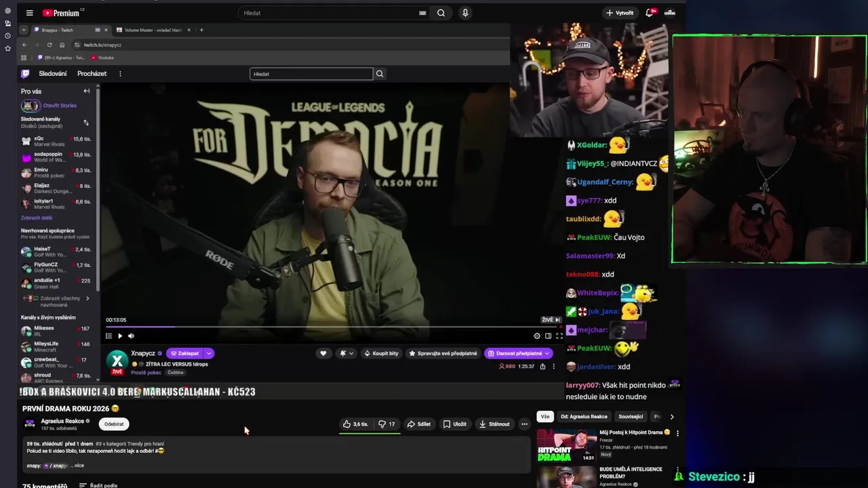Open the loltyler1 channel in sidebar
The height and width of the screenshot is (488, 868).
point(56,204)
